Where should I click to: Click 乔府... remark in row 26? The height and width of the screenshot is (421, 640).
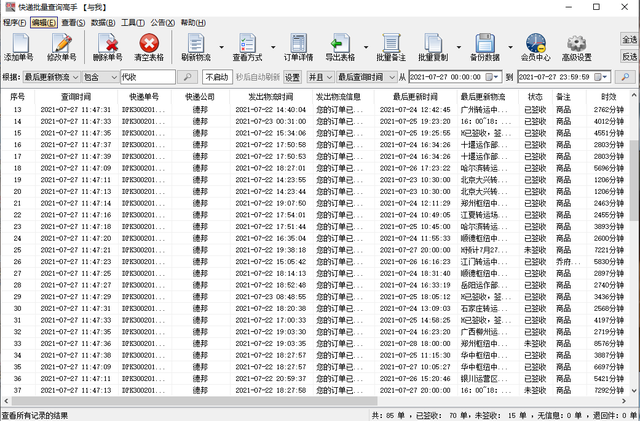pos(568,262)
